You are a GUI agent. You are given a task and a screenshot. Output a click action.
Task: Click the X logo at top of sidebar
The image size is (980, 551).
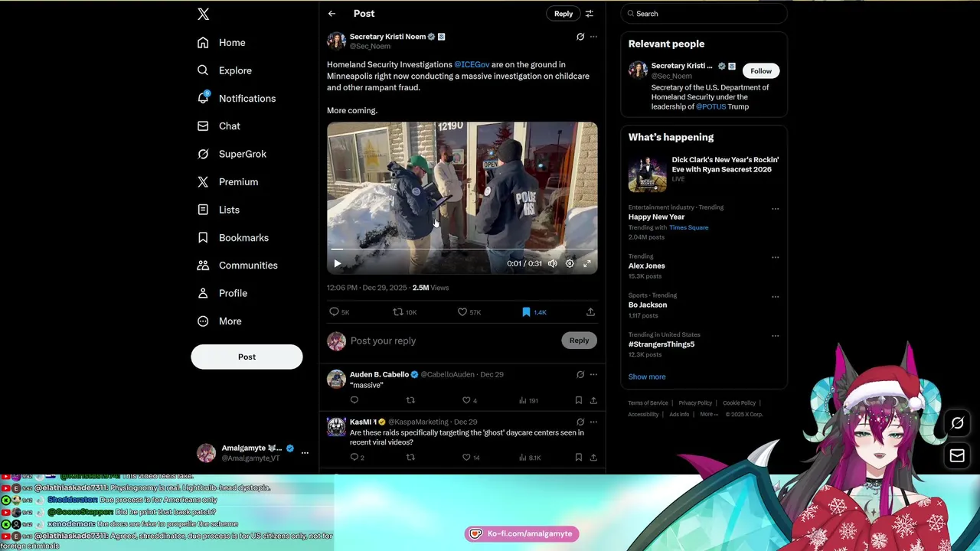(x=203, y=14)
